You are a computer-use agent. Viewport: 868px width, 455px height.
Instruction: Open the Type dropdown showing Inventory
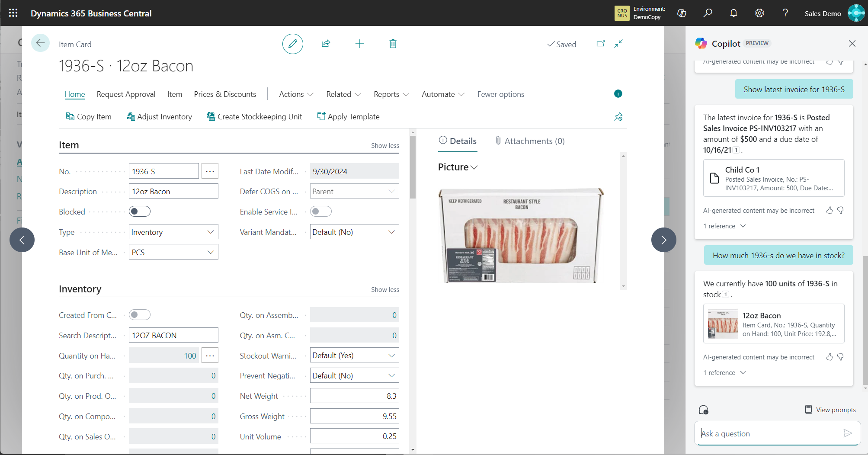coord(173,232)
